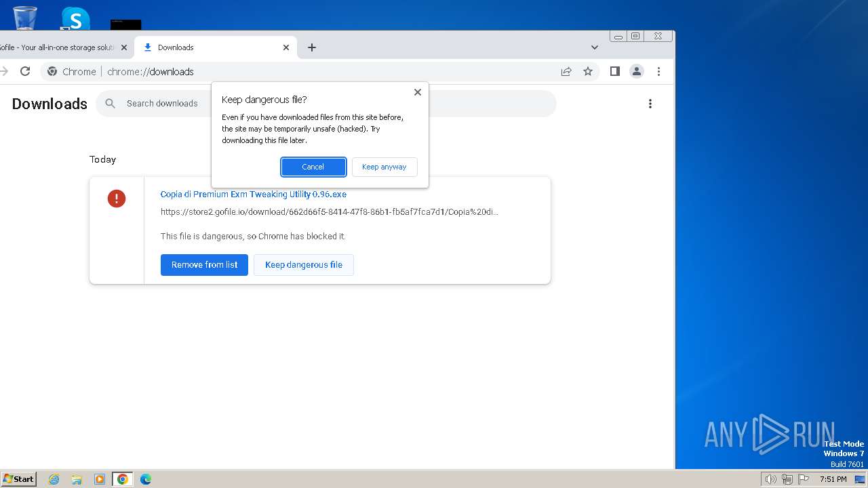Click the Downloads page title
Viewport: 868px width, 488px height.
(x=50, y=104)
